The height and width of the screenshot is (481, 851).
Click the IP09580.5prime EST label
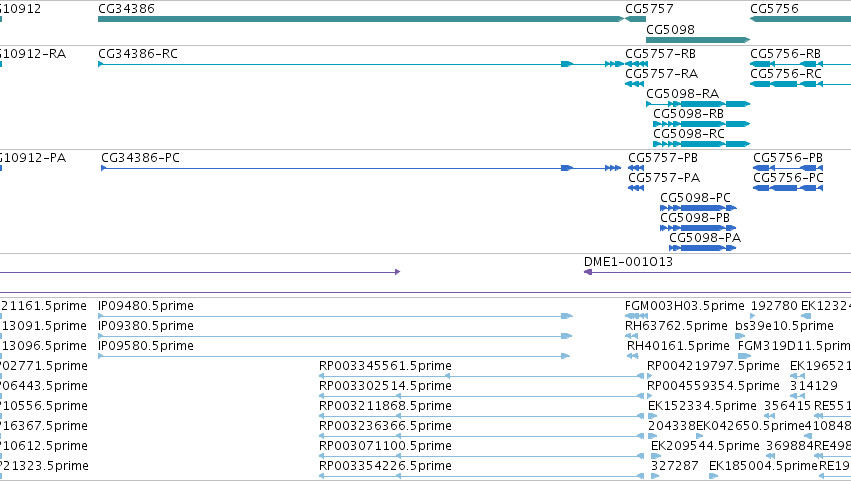coord(146,346)
